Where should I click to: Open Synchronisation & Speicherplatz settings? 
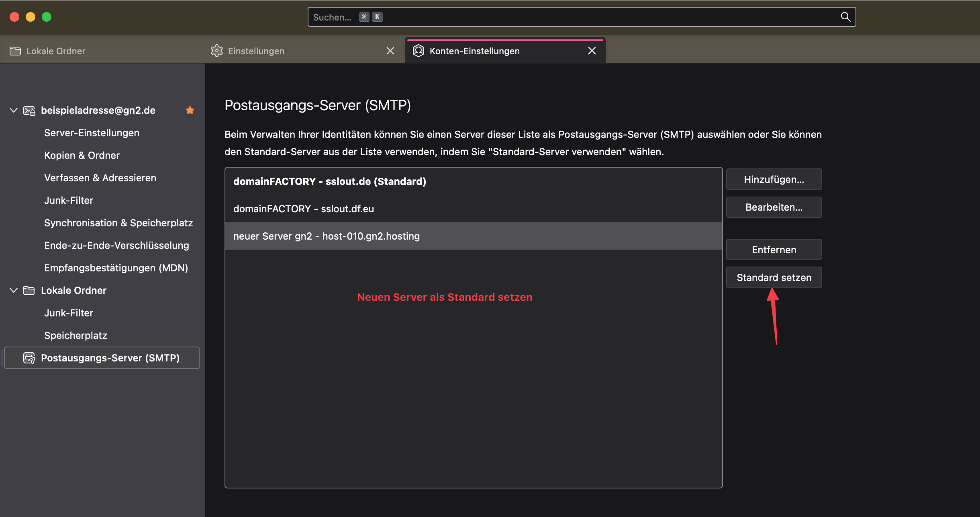118,223
